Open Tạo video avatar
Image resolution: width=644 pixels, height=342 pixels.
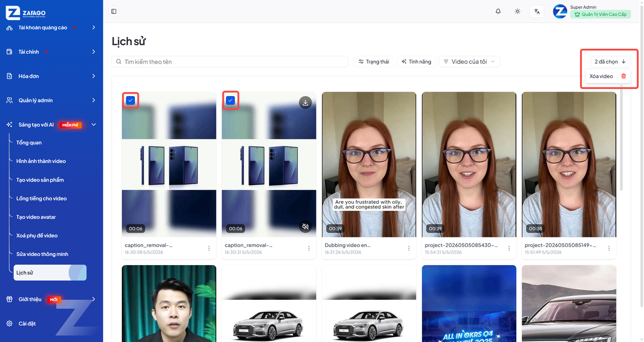(x=36, y=217)
